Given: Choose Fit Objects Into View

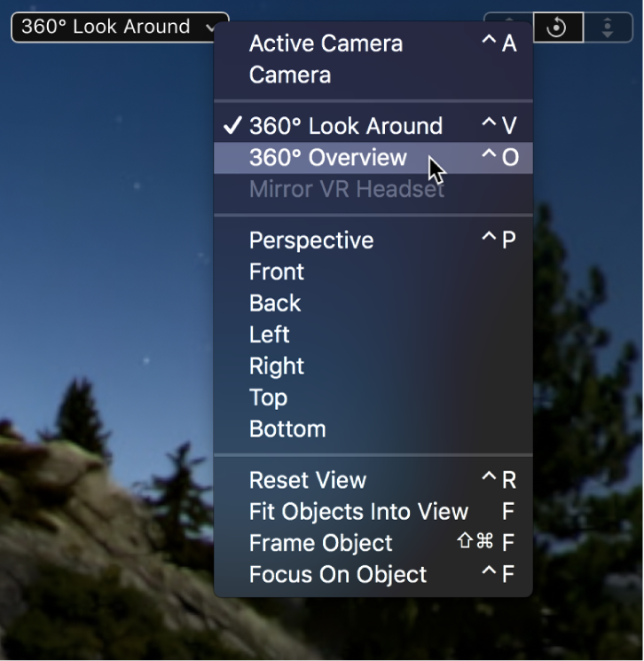Looking at the screenshot, I should (x=358, y=512).
